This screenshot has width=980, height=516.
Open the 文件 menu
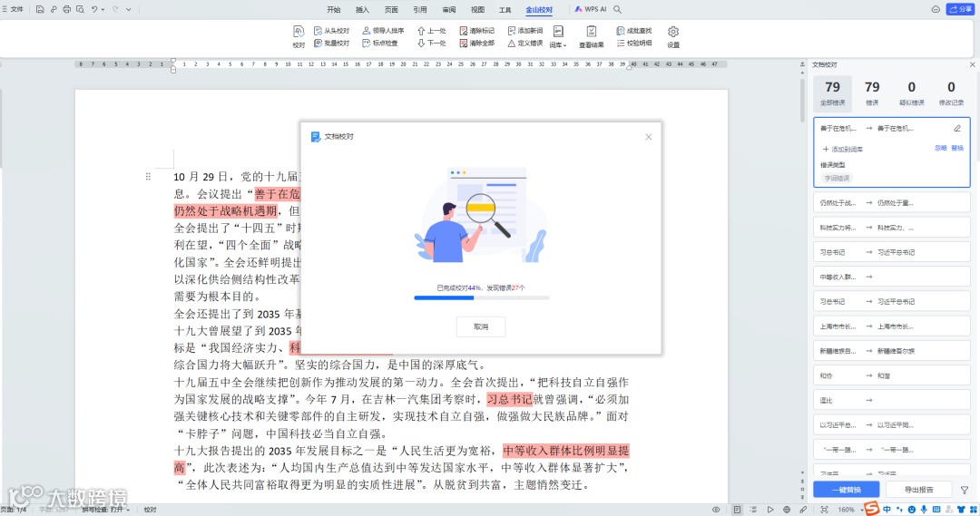point(13,9)
